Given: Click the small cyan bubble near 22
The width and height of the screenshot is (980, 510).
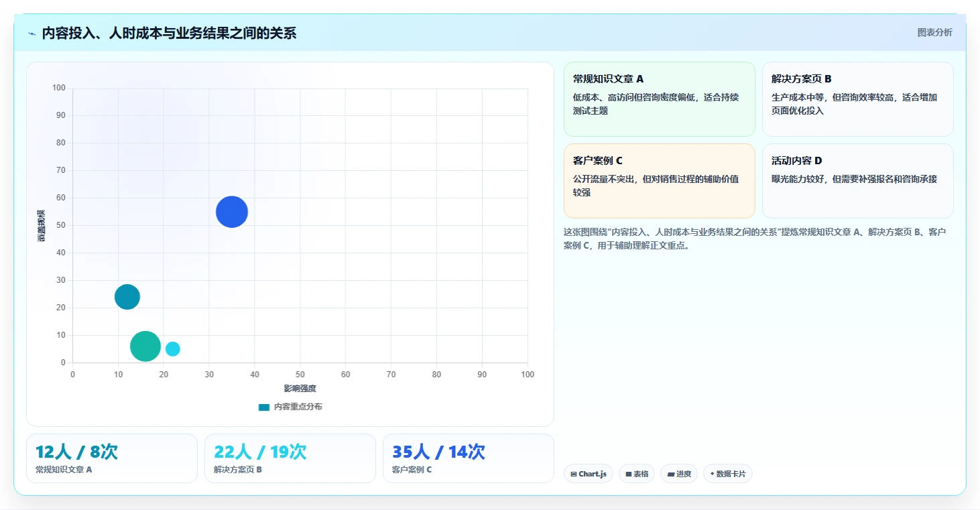Looking at the screenshot, I should click(x=173, y=348).
